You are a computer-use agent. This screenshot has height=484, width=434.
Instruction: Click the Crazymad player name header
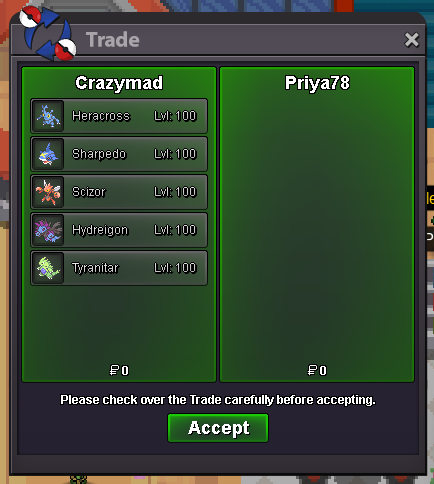119,83
